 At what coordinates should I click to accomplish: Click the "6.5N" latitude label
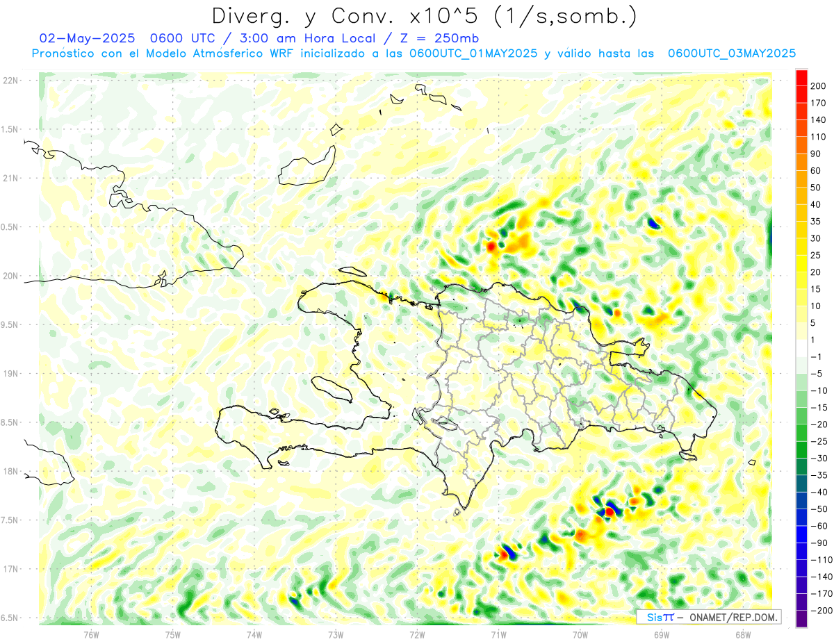tap(10, 618)
